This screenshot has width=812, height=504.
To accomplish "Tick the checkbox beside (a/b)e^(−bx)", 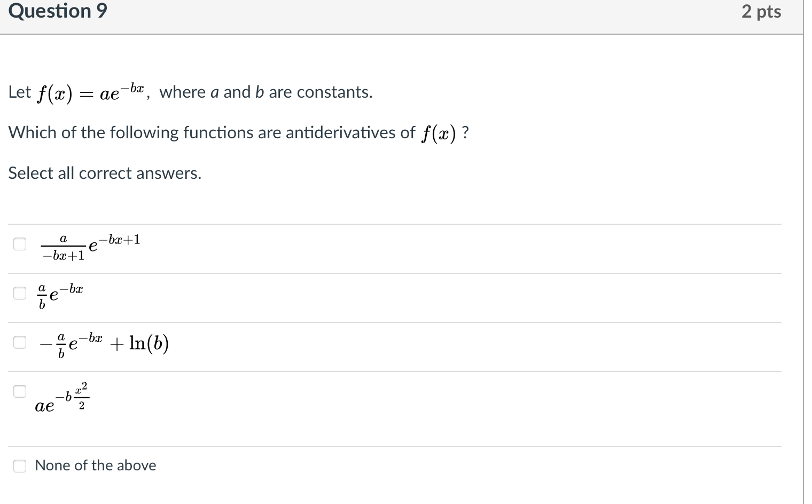I will click(20, 293).
